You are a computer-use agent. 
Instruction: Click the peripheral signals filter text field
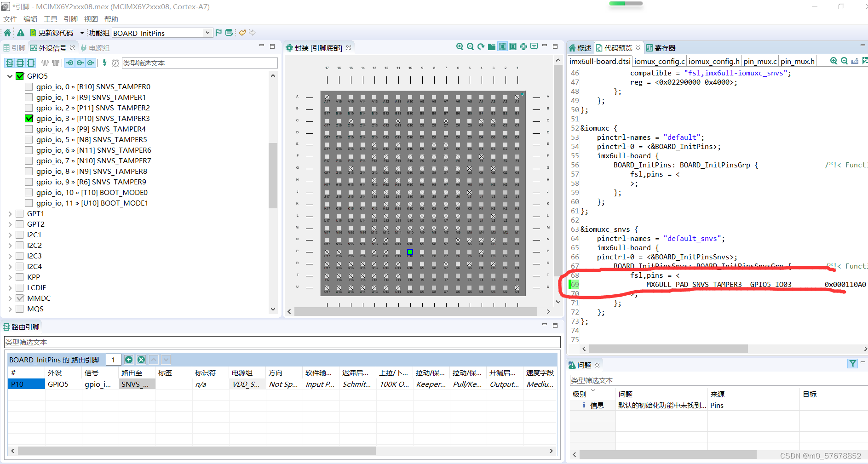coord(200,63)
